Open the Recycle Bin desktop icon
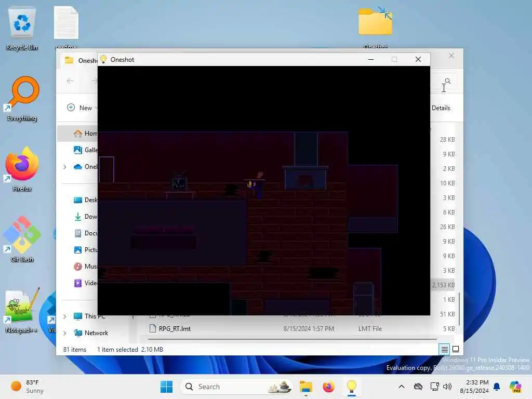Image resolution: width=532 pixels, height=399 pixels. 22,29
